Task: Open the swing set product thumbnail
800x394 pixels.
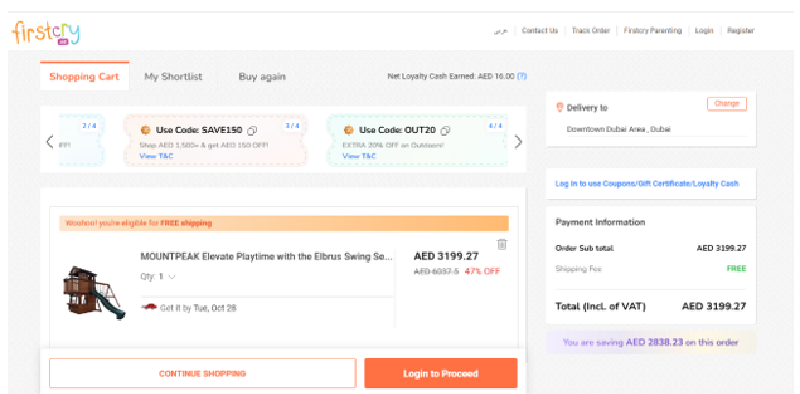Action: click(94, 292)
